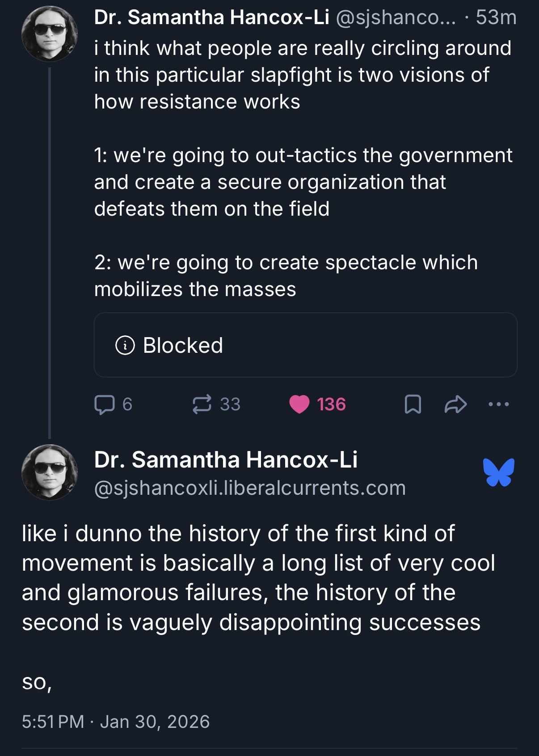Open the reply icon on the parent post
The width and height of the screenshot is (539, 756).
[103, 405]
